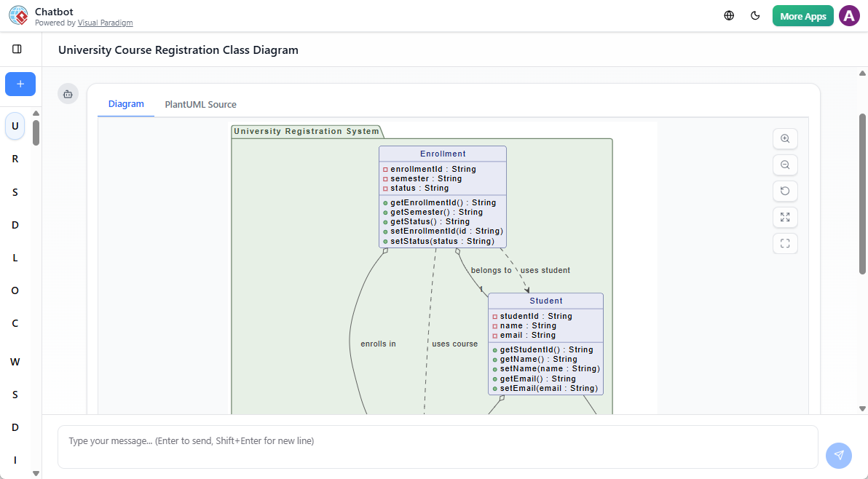Open the language globe menu

[729, 15]
